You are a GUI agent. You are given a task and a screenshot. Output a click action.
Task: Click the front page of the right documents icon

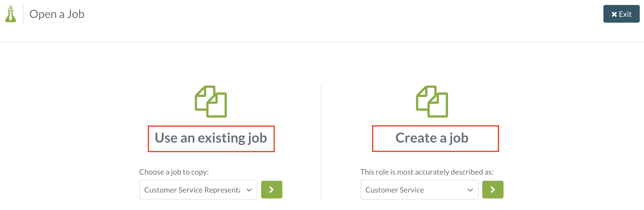click(x=437, y=105)
